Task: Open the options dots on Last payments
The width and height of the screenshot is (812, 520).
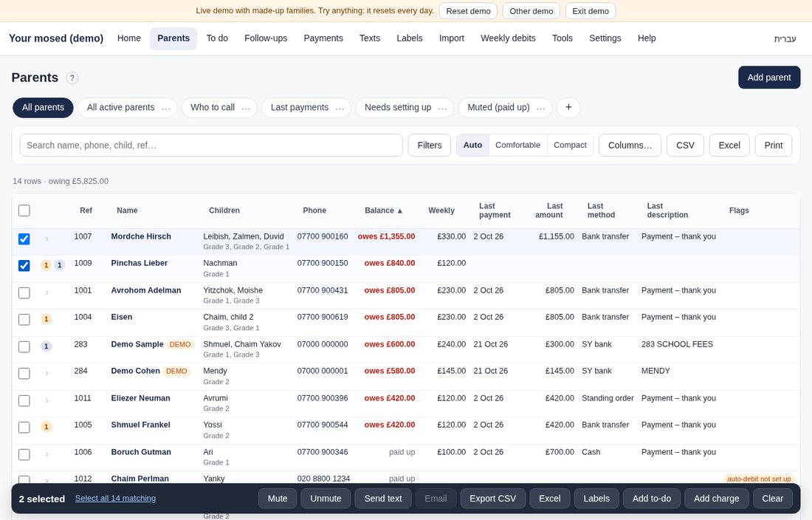Action: click(340, 109)
